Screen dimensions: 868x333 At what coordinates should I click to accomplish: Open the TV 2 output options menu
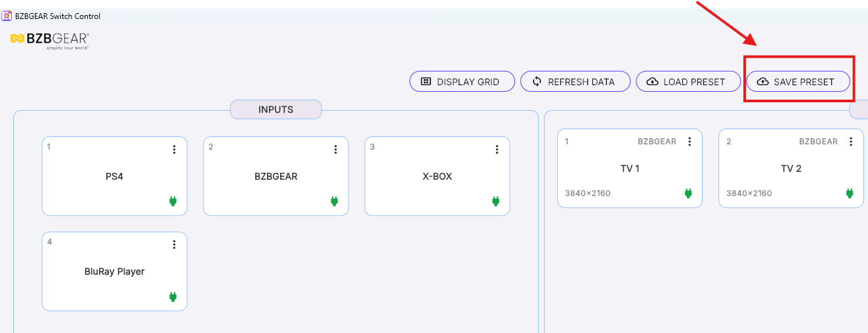(x=851, y=142)
